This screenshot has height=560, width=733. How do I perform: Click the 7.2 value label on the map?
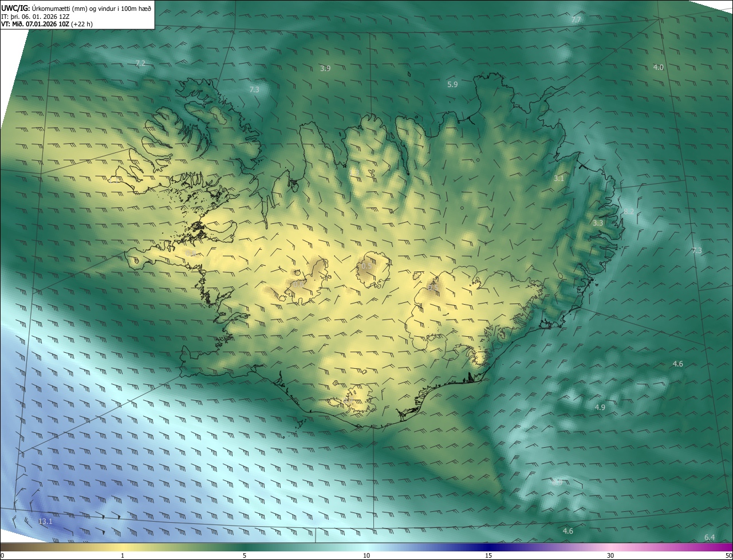[x=140, y=63]
